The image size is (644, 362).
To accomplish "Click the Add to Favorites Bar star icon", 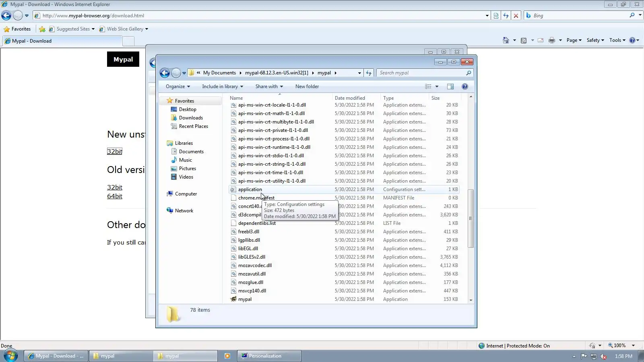I will (x=42, y=29).
